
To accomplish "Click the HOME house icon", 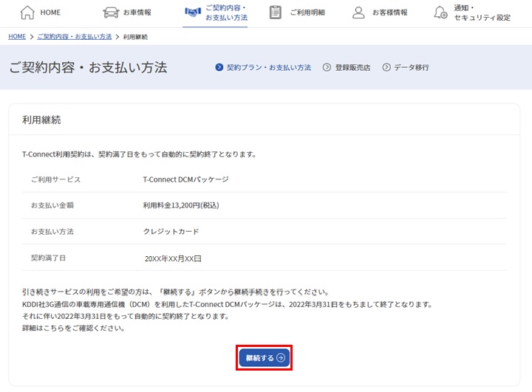I will [x=27, y=13].
